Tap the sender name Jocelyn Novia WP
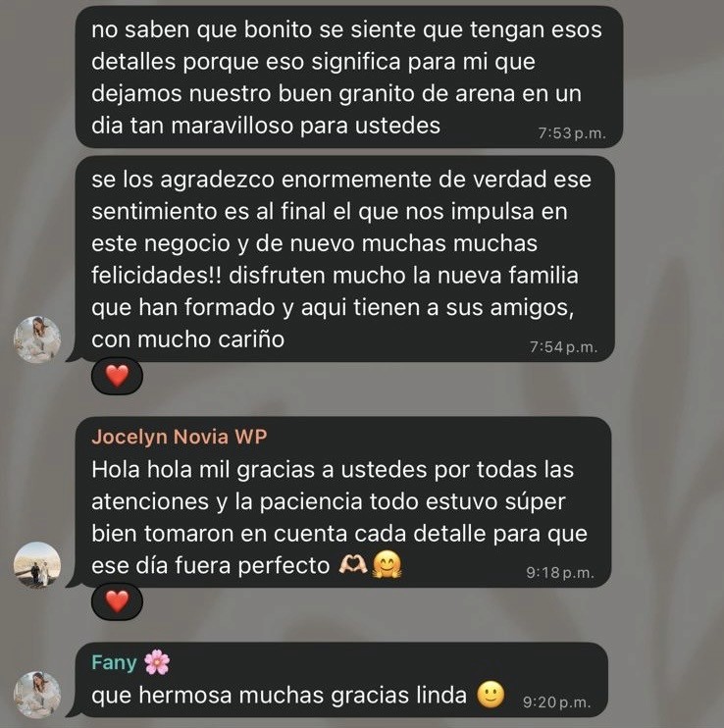 180,437
